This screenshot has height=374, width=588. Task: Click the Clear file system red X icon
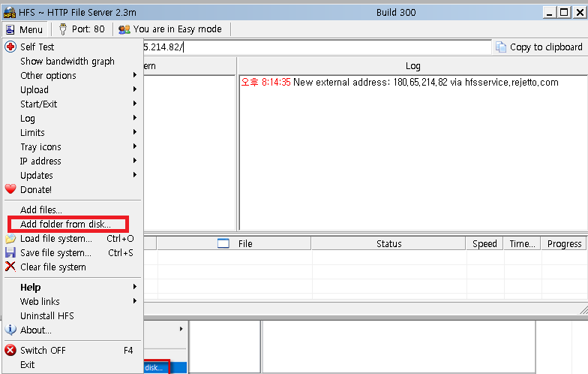(10, 267)
